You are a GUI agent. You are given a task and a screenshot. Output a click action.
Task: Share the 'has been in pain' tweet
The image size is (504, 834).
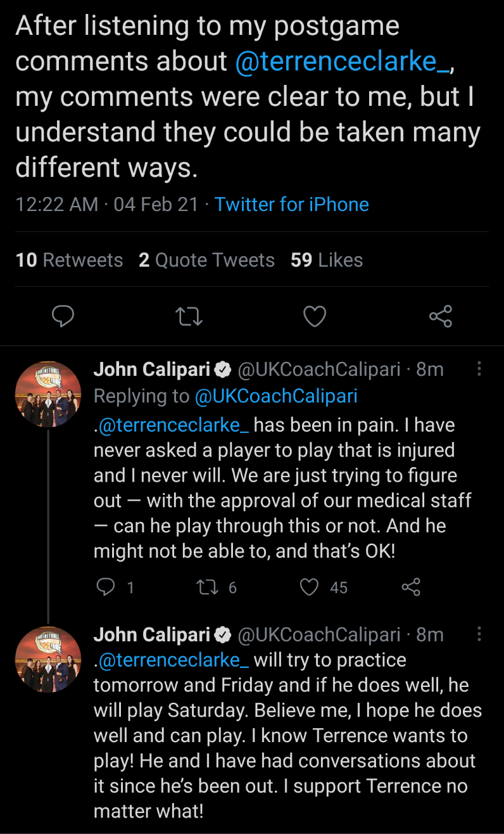[412, 587]
